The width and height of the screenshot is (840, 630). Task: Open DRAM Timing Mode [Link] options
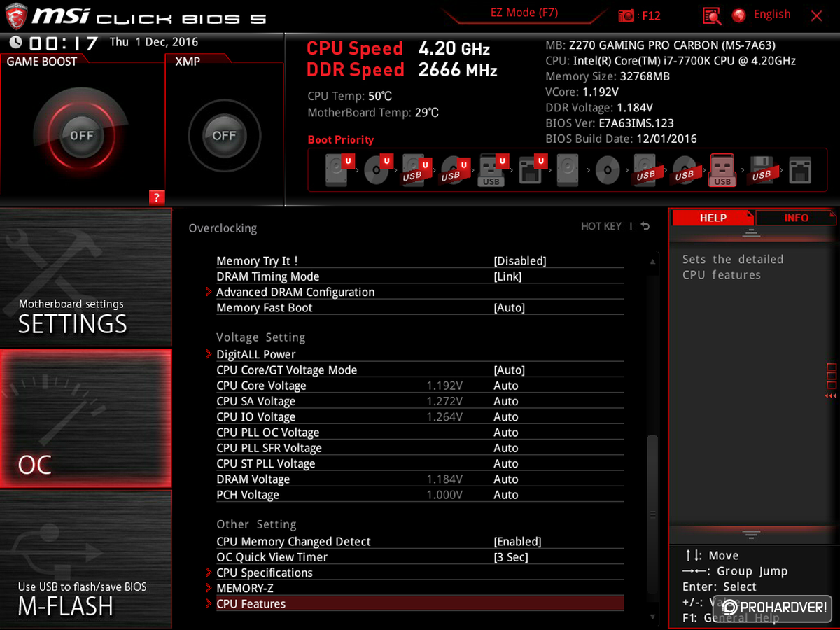coord(507,276)
